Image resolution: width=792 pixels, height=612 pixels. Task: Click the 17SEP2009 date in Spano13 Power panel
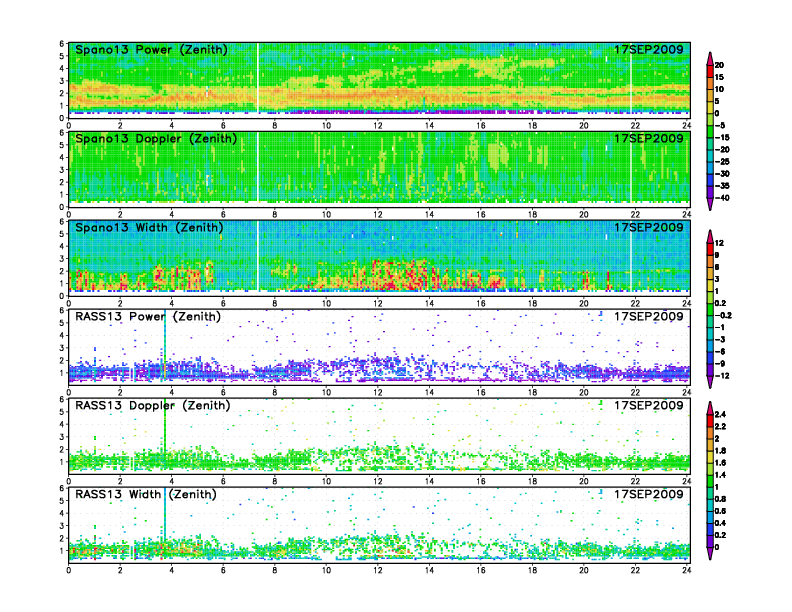pos(649,49)
